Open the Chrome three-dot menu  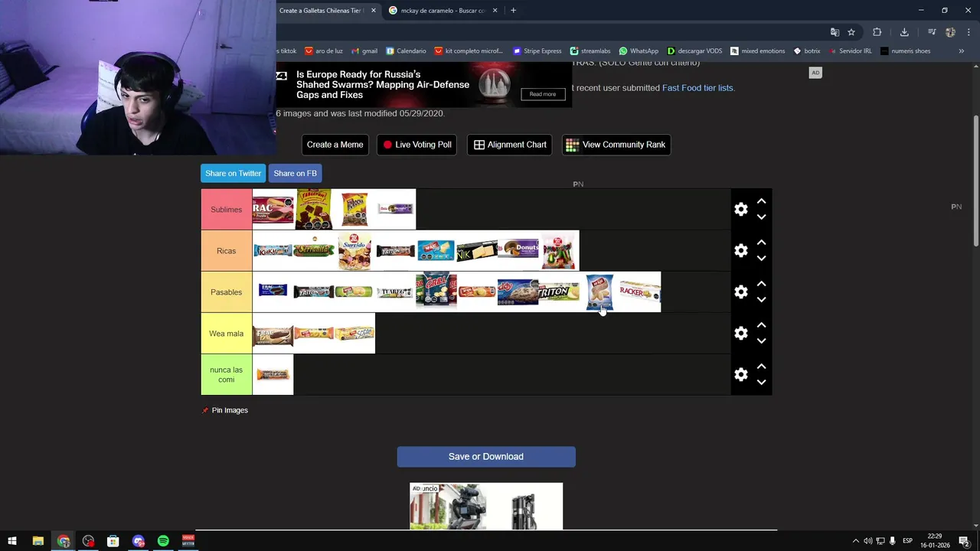[x=969, y=32]
